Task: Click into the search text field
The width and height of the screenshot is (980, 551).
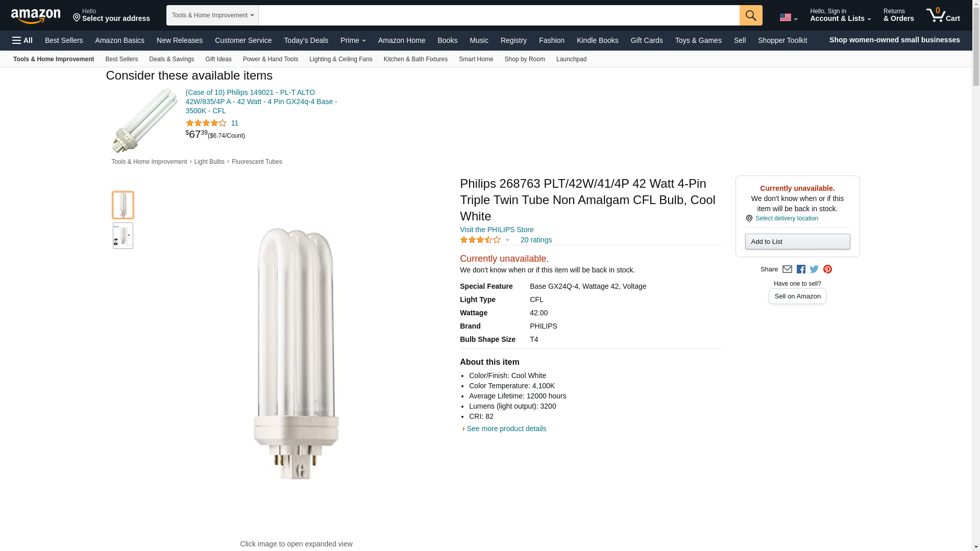Action: click(499, 15)
